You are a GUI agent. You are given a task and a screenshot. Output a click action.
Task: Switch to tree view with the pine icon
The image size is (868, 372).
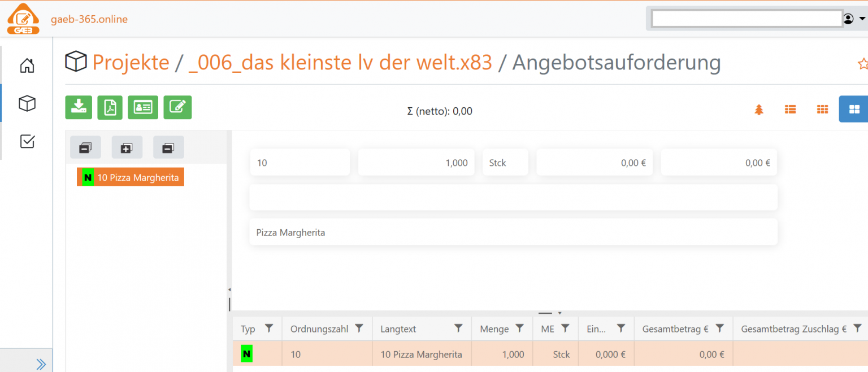click(759, 109)
